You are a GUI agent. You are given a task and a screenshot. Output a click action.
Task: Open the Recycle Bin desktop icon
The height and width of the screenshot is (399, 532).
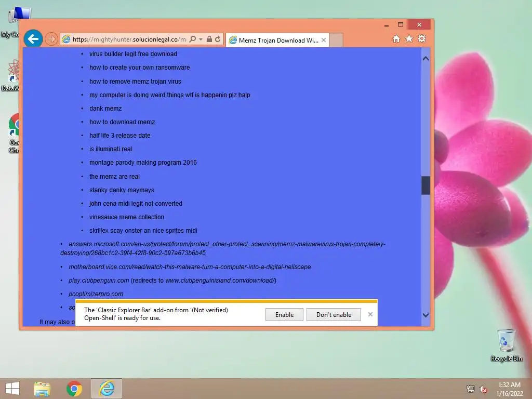(x=506, y=345)
